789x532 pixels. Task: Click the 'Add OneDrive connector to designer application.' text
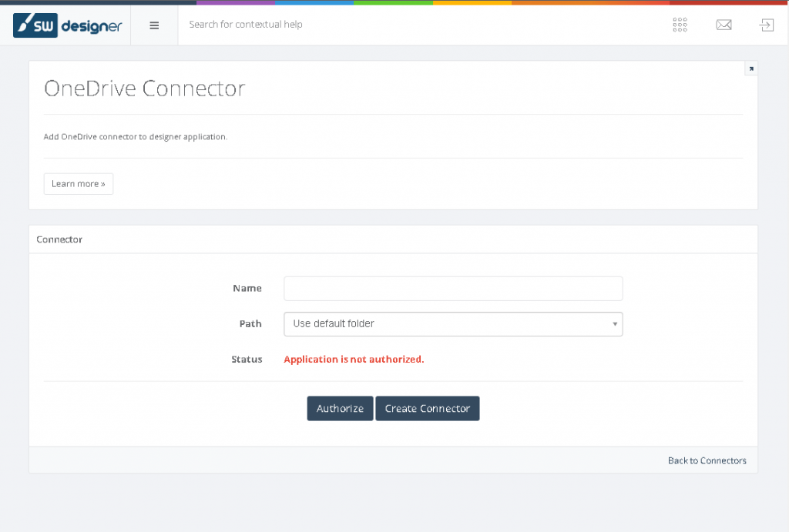pyautogui.click(x=136, y=137)
